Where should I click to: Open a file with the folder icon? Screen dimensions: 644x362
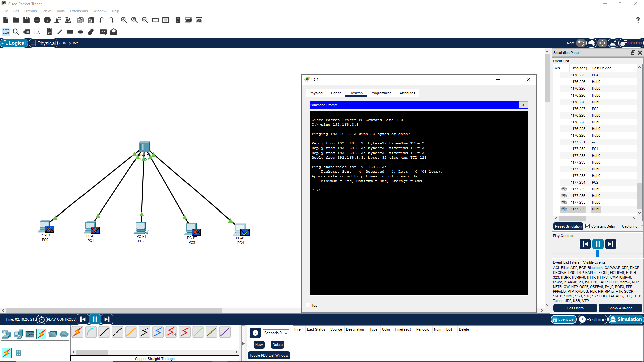16,20
